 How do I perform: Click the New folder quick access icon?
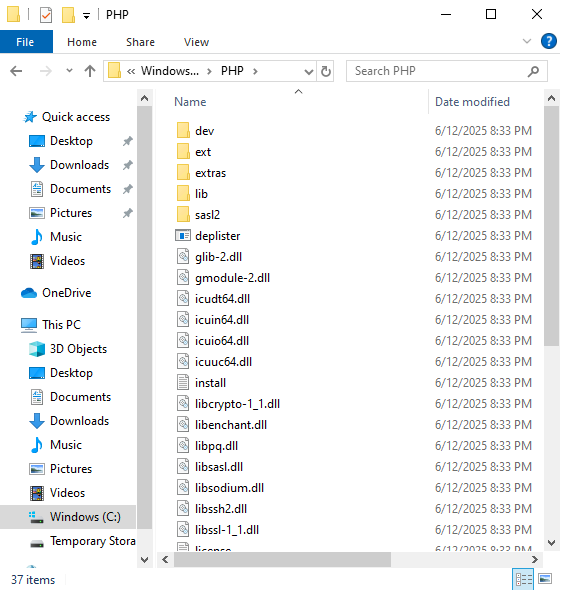coord(68,15)
